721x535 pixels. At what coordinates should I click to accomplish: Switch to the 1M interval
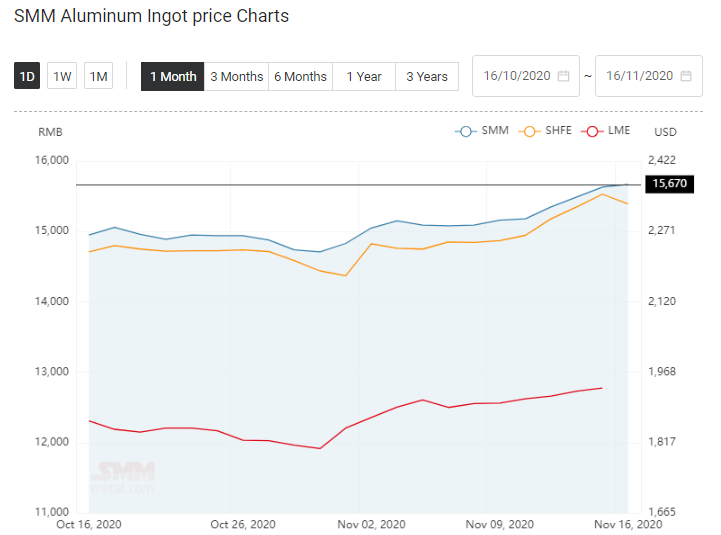(98, 76)
